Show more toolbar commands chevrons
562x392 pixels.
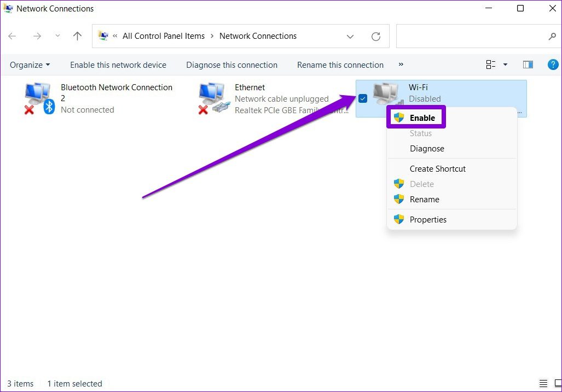(x=401, y=65)
